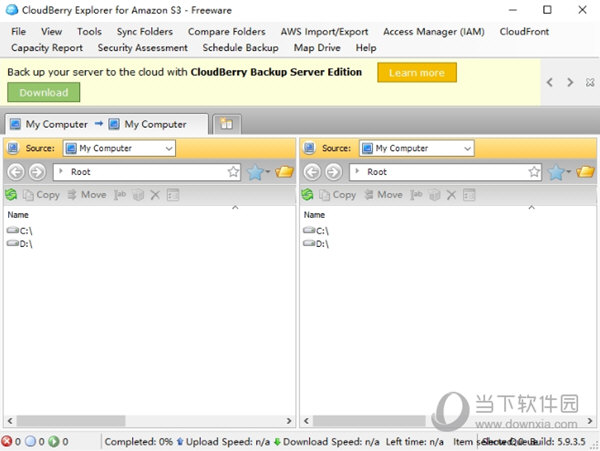Open Security Assessment menu

coord(142,48)
